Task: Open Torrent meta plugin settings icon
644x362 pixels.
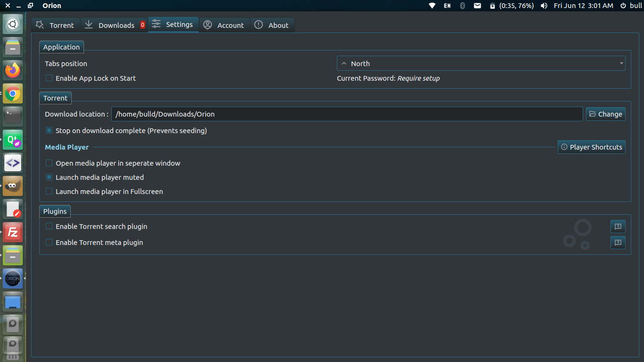Action: 618,243
